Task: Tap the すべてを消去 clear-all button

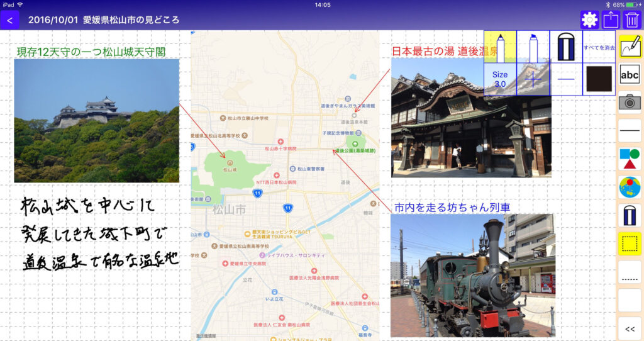Action: (x=599, y=47)
